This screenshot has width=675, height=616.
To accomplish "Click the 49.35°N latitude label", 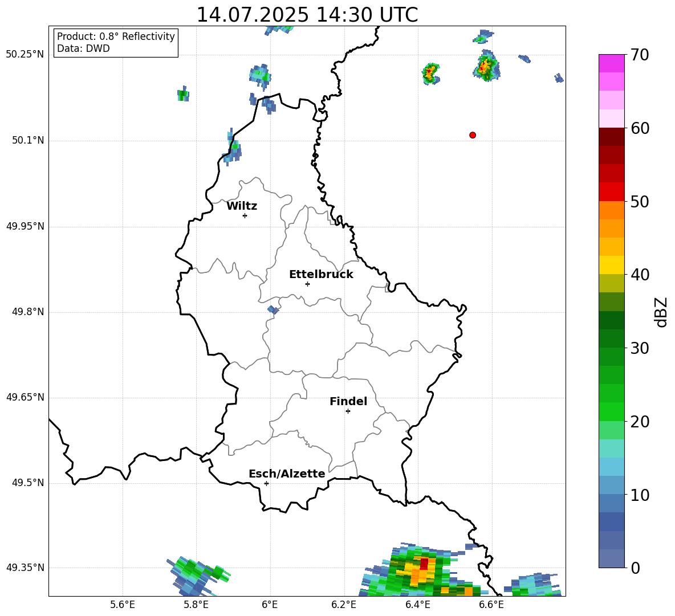I will 25,568.
